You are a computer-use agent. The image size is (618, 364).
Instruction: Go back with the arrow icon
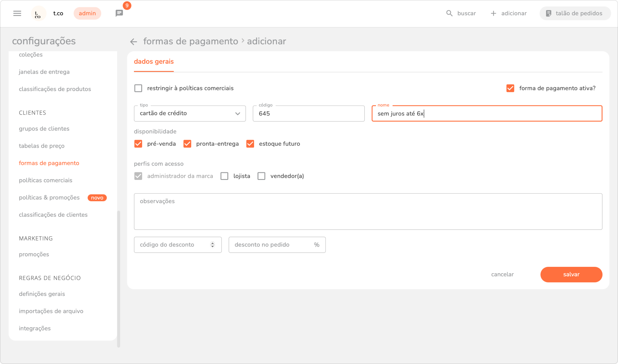pos(134,42)
